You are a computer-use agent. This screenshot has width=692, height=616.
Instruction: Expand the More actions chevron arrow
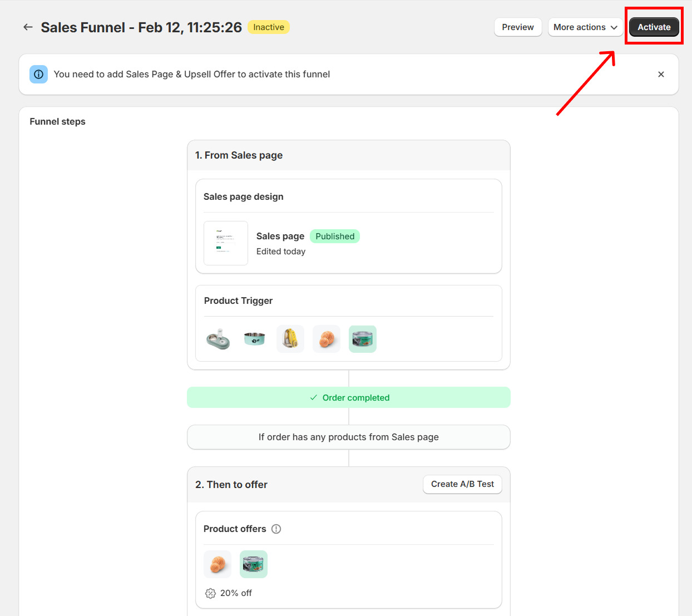point(614,27)
